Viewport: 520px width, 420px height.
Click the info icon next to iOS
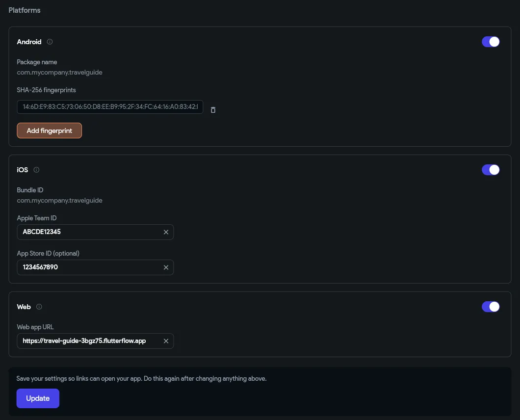point(36,170)
